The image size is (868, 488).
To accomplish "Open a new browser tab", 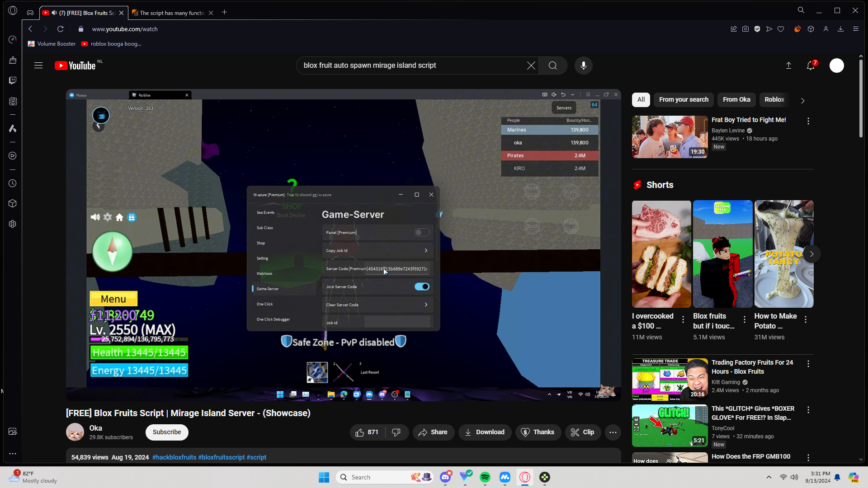I will pyautogui.click(x=225, y=12).
